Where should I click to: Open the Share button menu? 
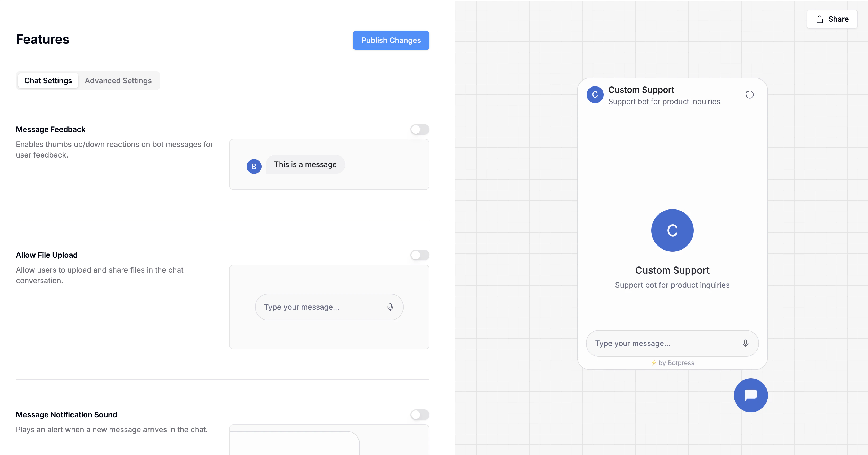point(832,19)
